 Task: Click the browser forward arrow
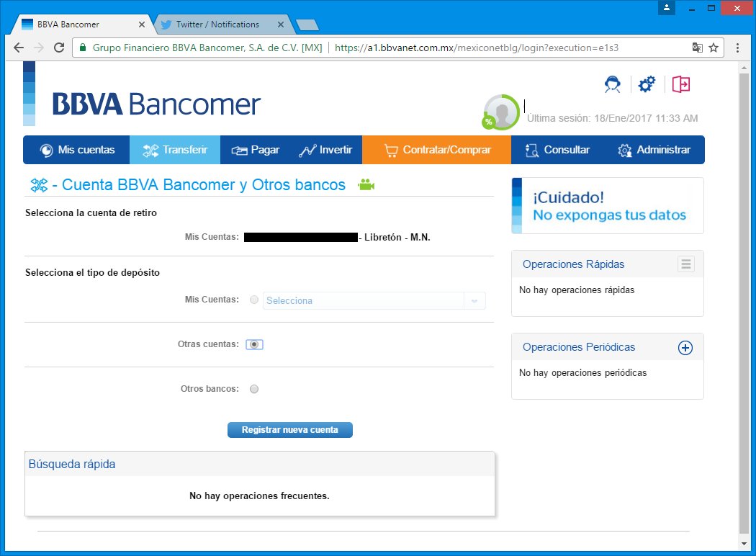point(39,48)
